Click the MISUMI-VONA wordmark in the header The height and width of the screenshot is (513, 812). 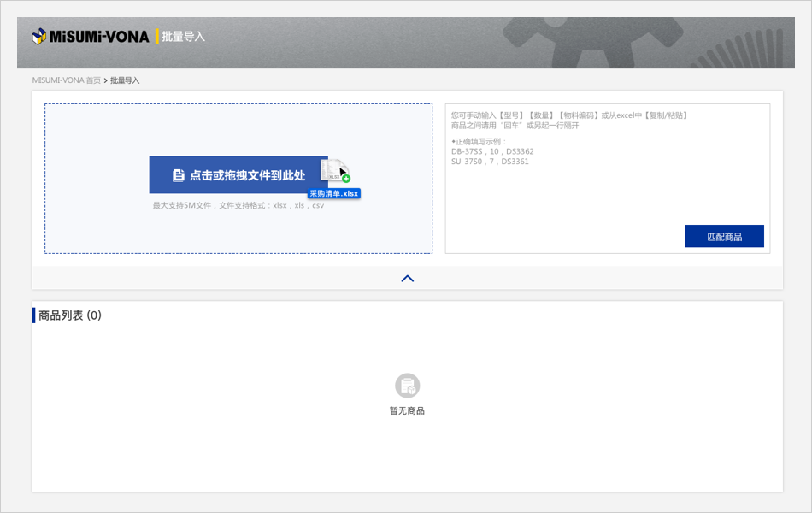pyautogui.click(x=99, y=37)
